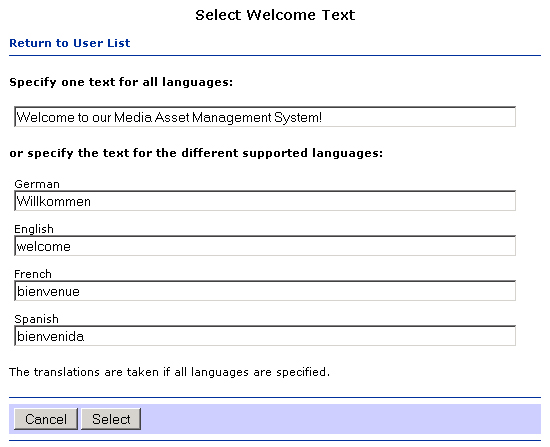The width and height of the screenshot is (550, 447).
Task: Click the word 'Media' in the top field
Action: [x=133, y=117]
